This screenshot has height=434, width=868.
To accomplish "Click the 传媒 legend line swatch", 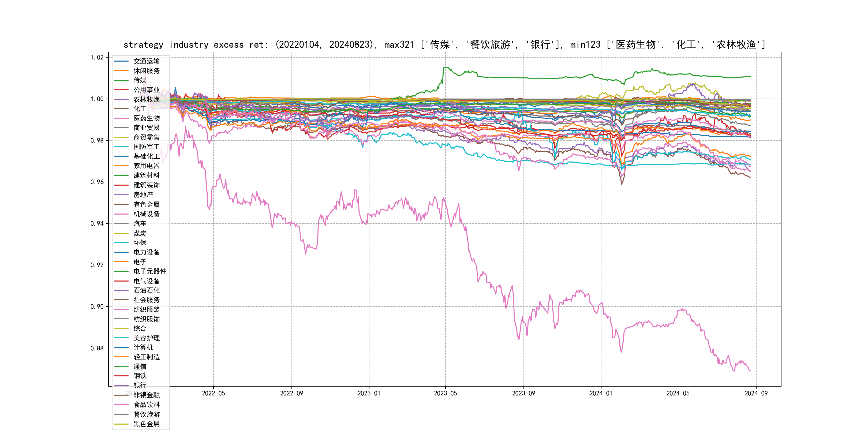I will coord(121,80).
